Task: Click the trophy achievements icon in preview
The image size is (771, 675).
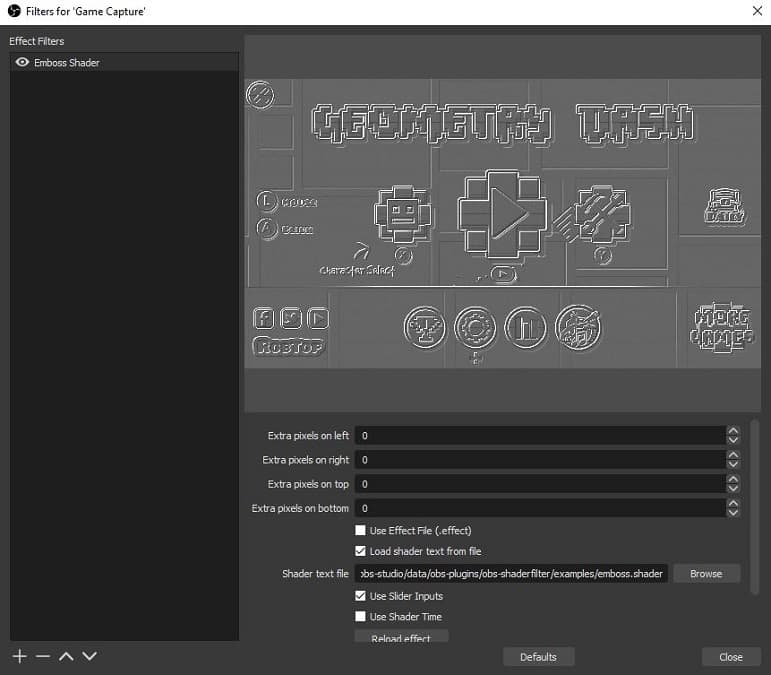Action: click(x=425, y=327)
